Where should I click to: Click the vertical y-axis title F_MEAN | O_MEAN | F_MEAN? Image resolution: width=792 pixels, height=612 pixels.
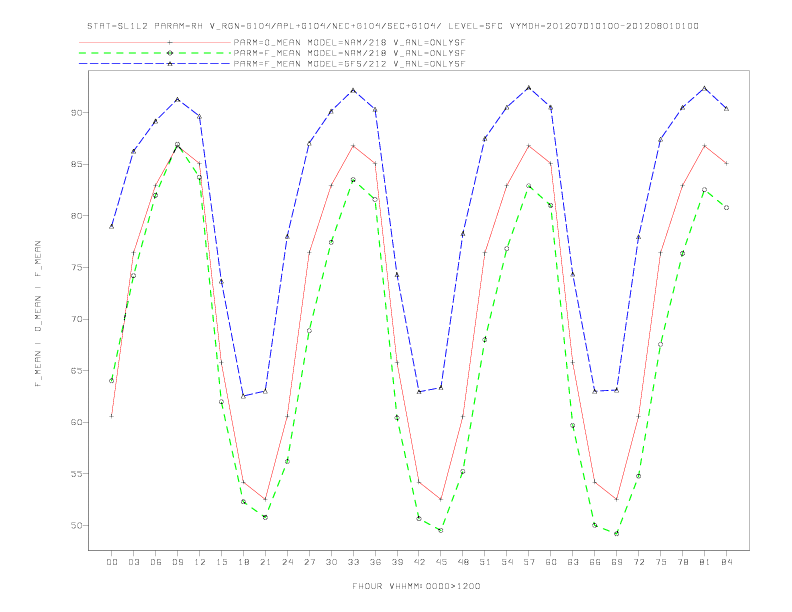(x=38, y=314)
